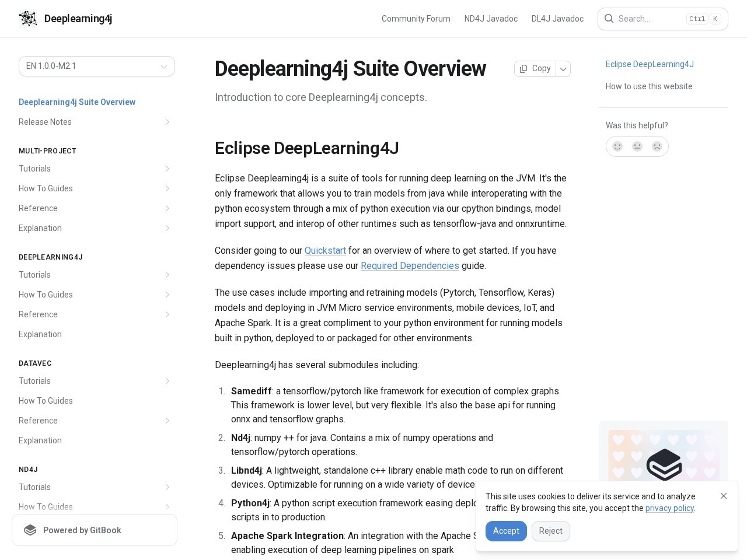Click the neutral face feedback icon
The image size is (747, 560).
[x=637, y=146]
